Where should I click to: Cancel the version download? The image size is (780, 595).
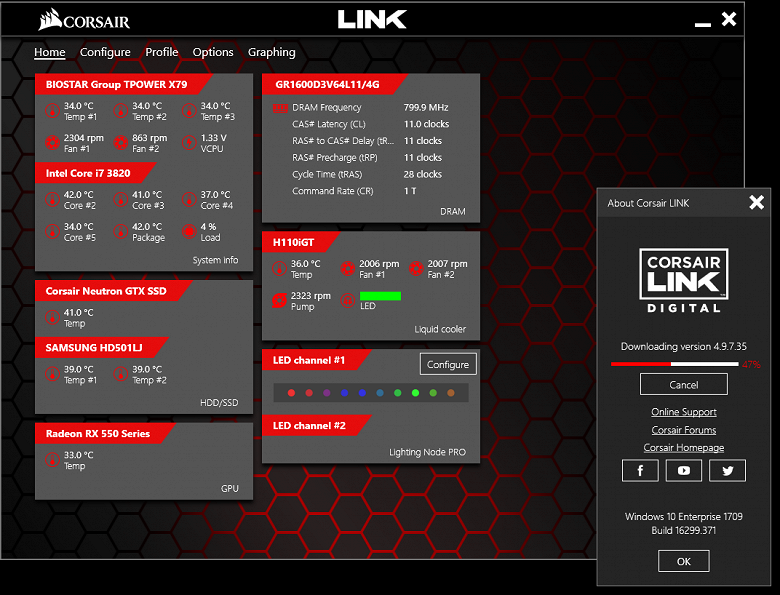click(683, 385)
